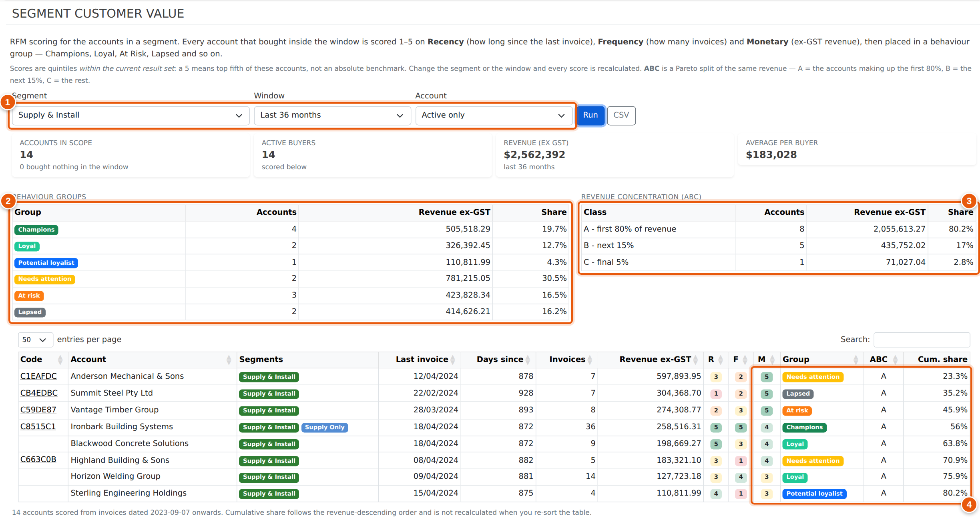
Task: Sort by Revenue ex-GST column sort arrows in accounts table
Action: pyautogui.click(x=695, y=360)
